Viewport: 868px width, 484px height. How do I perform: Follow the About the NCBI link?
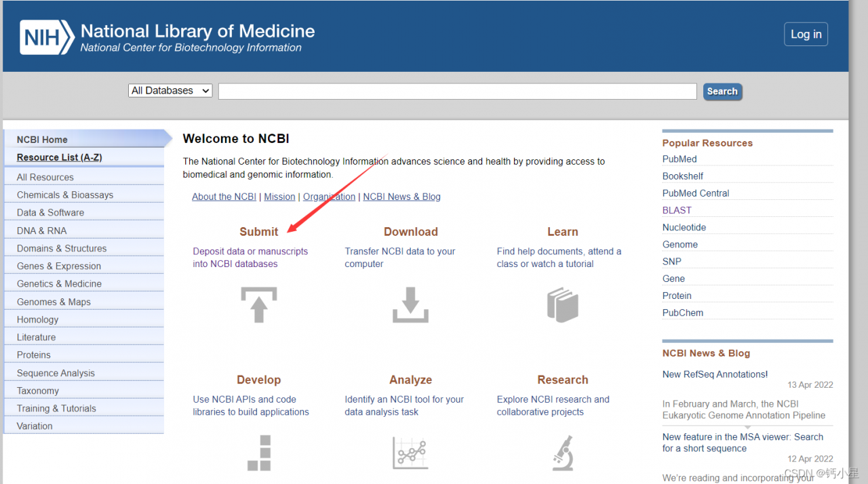[x=224, y=197]
